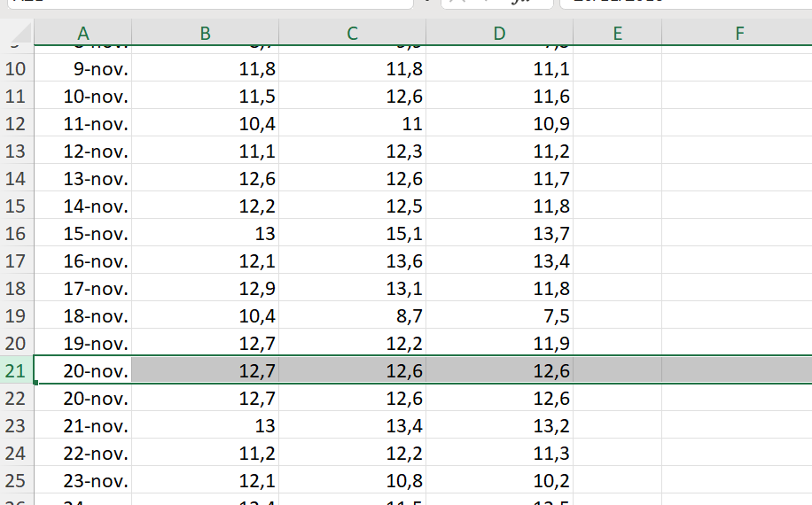The image size is (812, 505).
Task: Select the 15,1 cell in column C
Action: point(352,234)
